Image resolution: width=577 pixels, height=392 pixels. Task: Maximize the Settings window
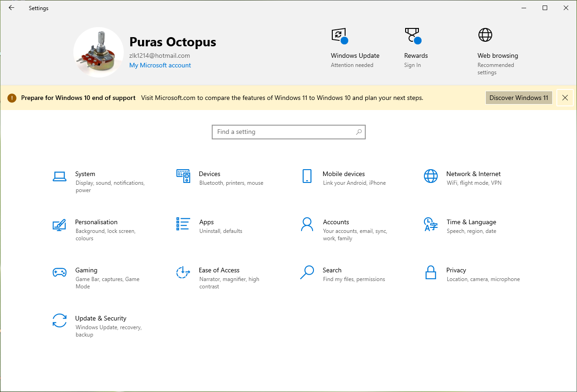point(545,8)
